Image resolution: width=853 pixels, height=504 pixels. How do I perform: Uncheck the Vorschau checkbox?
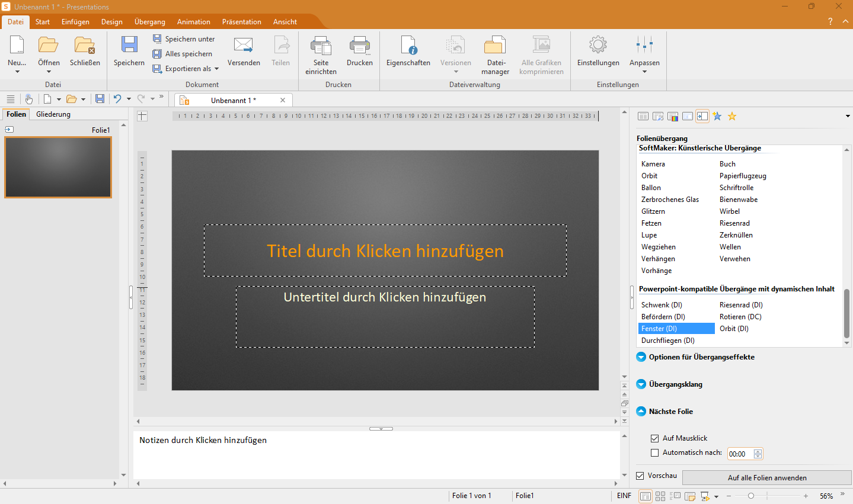coord(640,476)
